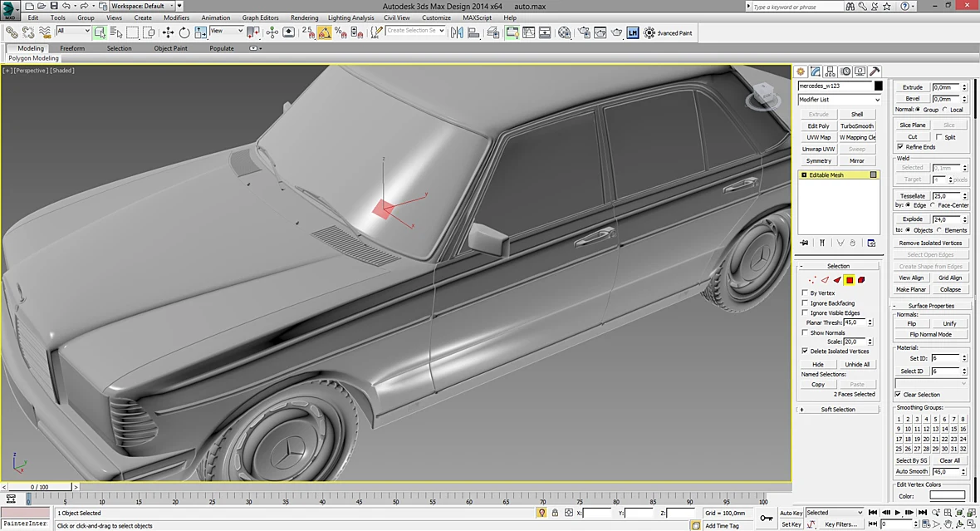
Task: Toggle Window/Crossing selection mode
Action: point(149,32)
